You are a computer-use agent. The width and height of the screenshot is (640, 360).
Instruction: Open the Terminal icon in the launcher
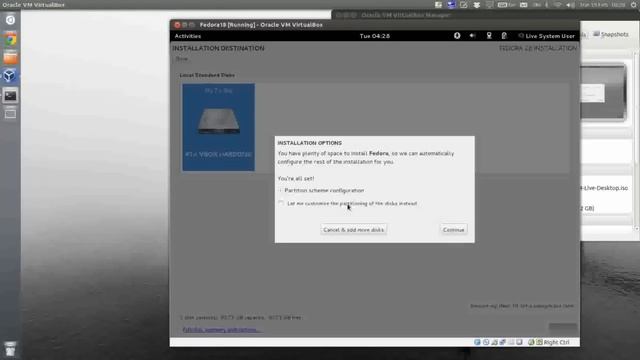[10, 96]
